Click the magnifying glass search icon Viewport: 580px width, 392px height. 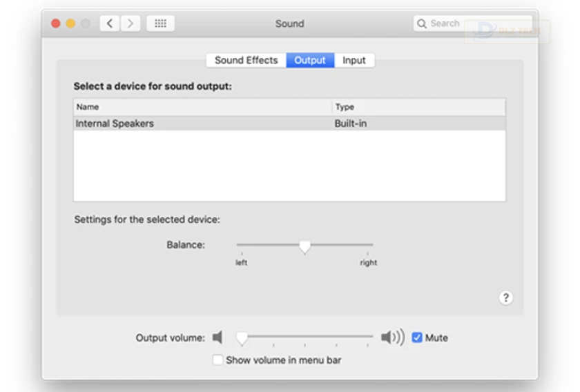point(421,23)
